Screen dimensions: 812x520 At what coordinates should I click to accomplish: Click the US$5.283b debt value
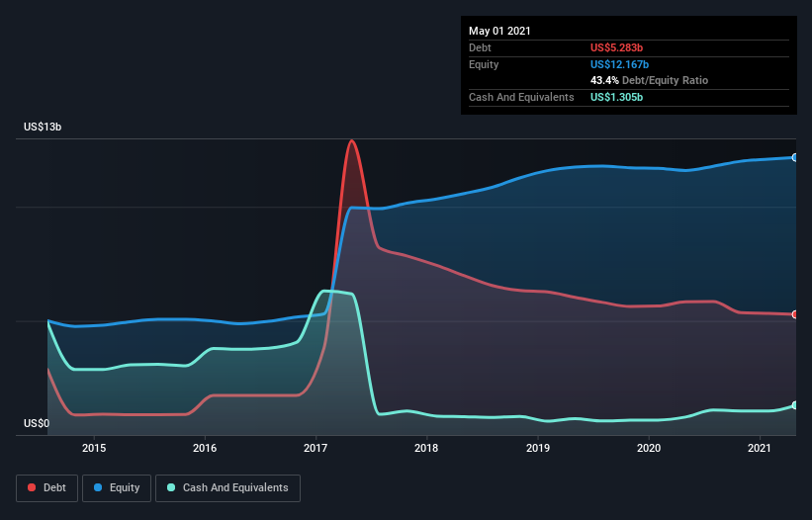click(x=617, y=47)
